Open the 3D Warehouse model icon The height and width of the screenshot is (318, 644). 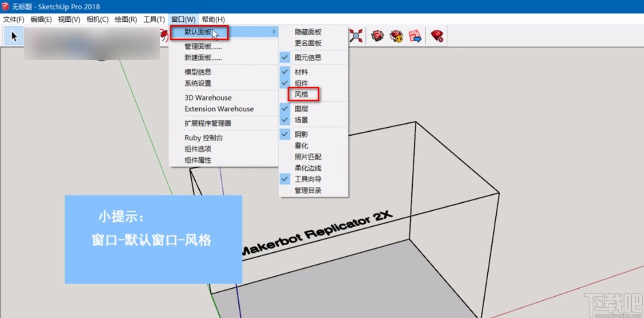coord(377,35)
